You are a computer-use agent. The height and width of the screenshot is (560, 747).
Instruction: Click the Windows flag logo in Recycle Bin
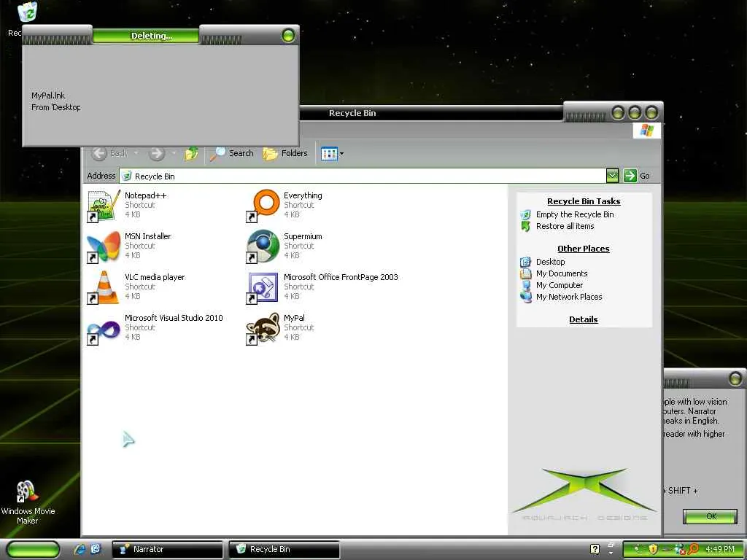(646, 130)
